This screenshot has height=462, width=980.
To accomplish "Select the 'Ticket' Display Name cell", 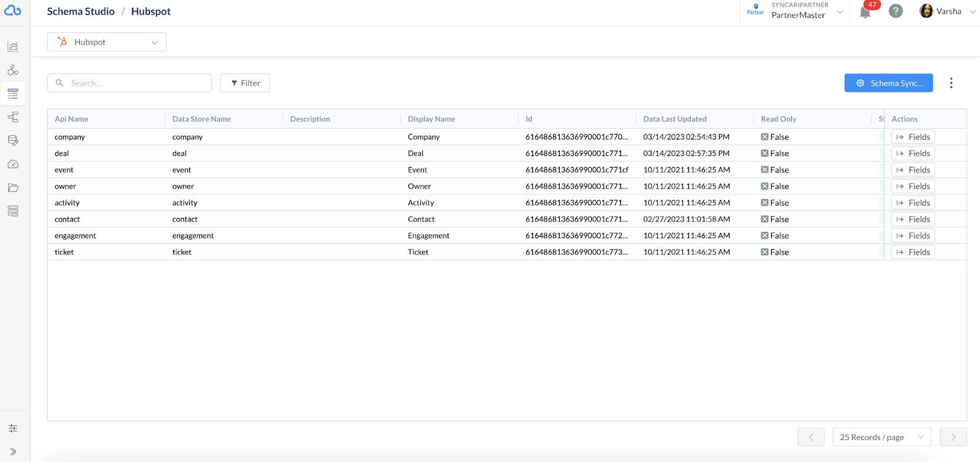I will coord(418,252).
